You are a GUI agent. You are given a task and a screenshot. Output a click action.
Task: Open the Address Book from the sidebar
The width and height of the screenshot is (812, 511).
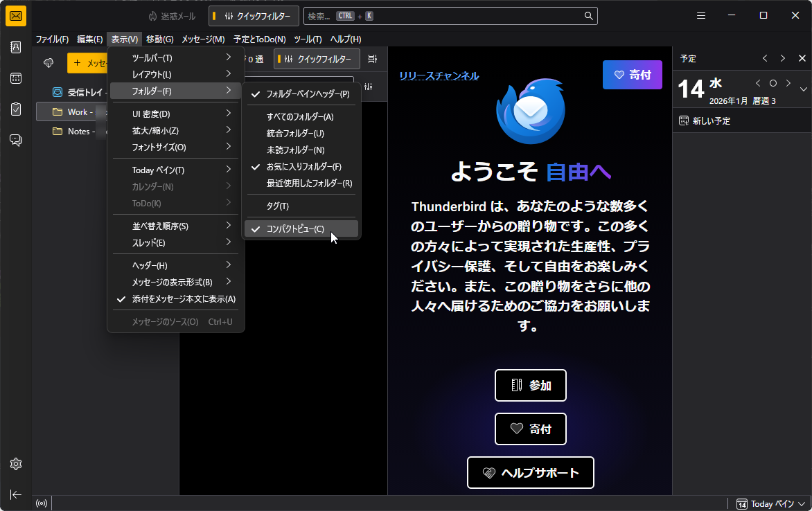[15, 47]
